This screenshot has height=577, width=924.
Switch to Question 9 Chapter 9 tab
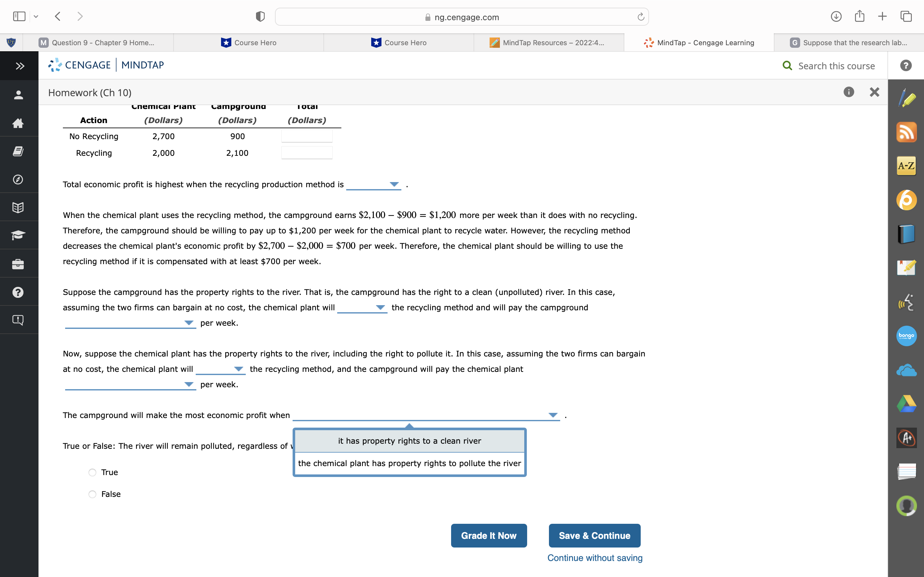coord(98,43)
